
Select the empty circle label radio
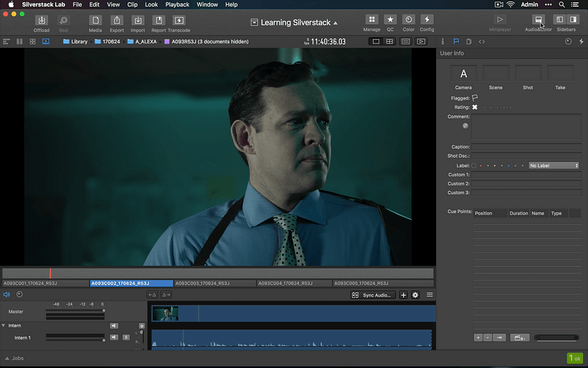(474, 165)
